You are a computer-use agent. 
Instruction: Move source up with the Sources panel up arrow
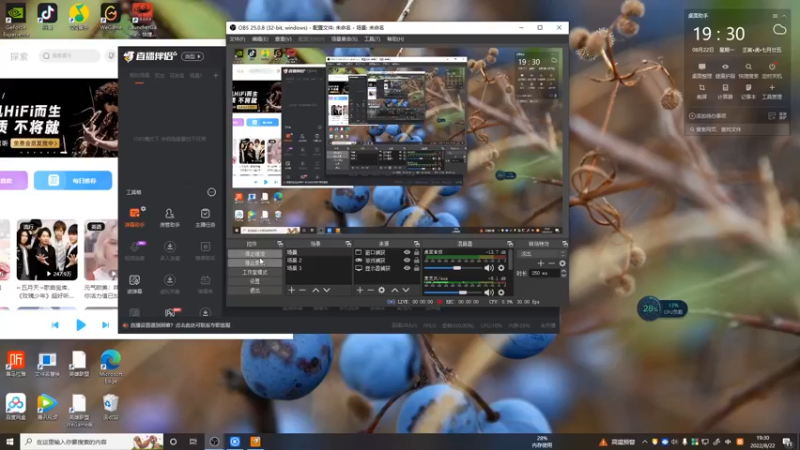(x=394, y=290)
